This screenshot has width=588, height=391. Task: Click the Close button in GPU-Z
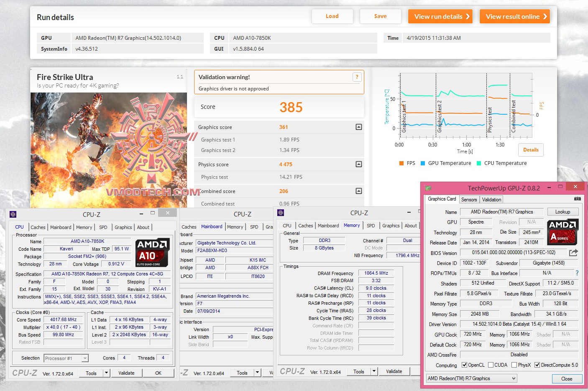pos(567,378)
